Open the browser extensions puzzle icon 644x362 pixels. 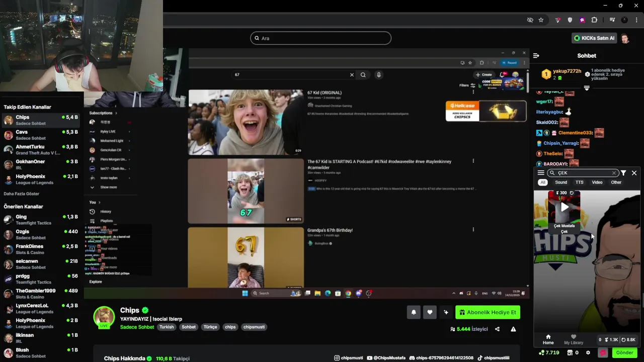pos(594,20)
